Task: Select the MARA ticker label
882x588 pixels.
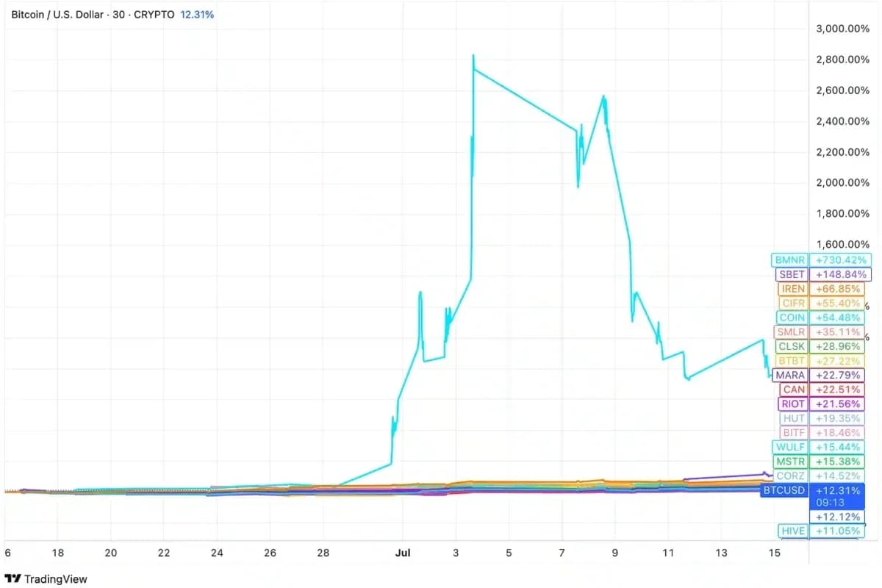Action: tap(790, 375)
